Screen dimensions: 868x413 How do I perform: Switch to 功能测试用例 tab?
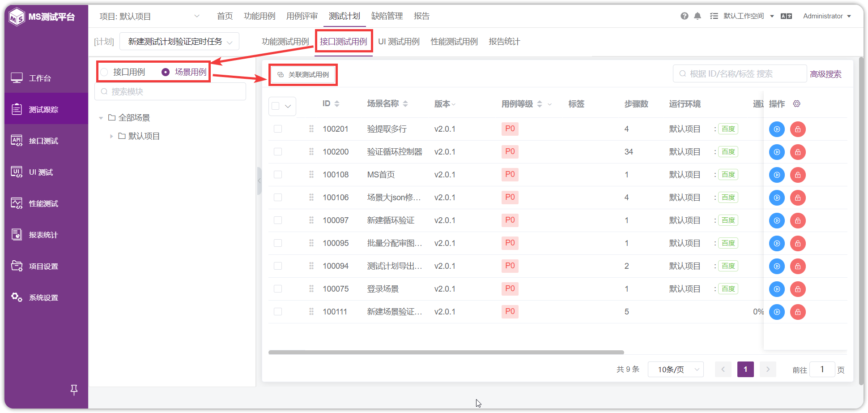pyautogui.click(x=285, y=42)
